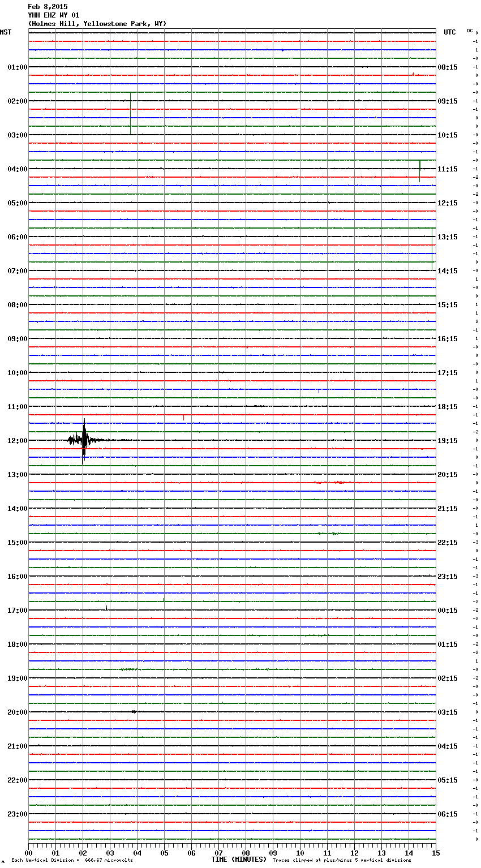Click the '(Holmes Hill, Yellowstone Park, WY)' location label

click(97, 24)
